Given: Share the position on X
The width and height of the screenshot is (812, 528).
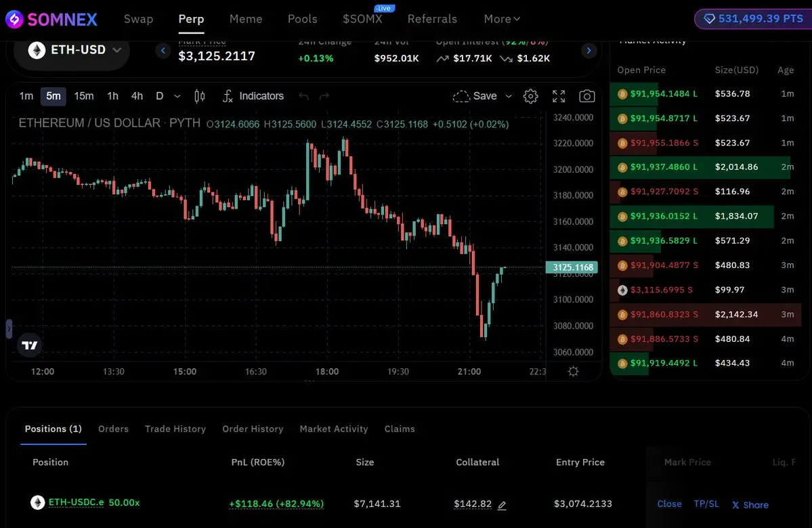Looking at the screenshot, I should coord(750,505).
